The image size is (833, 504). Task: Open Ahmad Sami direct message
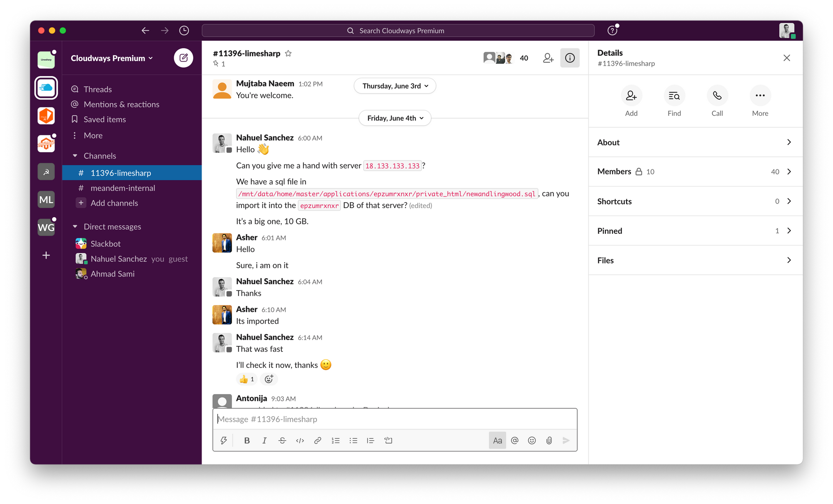coord(112,274)
